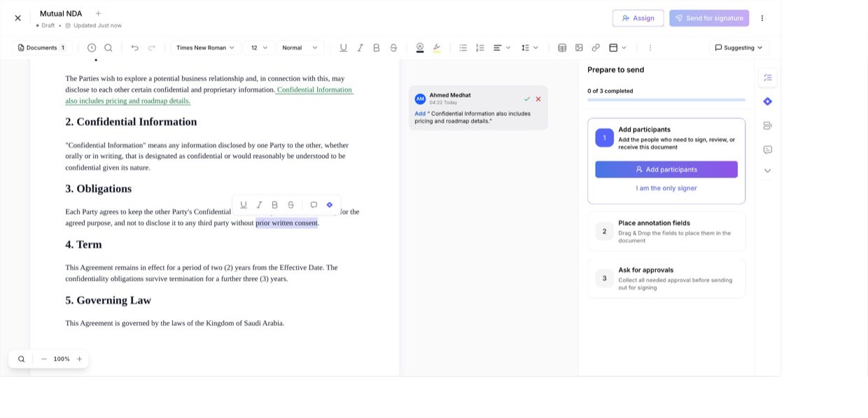This screenshot has width=868, height=418.
Task: Click the 0 of 3 completed progress bar
Action: [x=666, y=99]
